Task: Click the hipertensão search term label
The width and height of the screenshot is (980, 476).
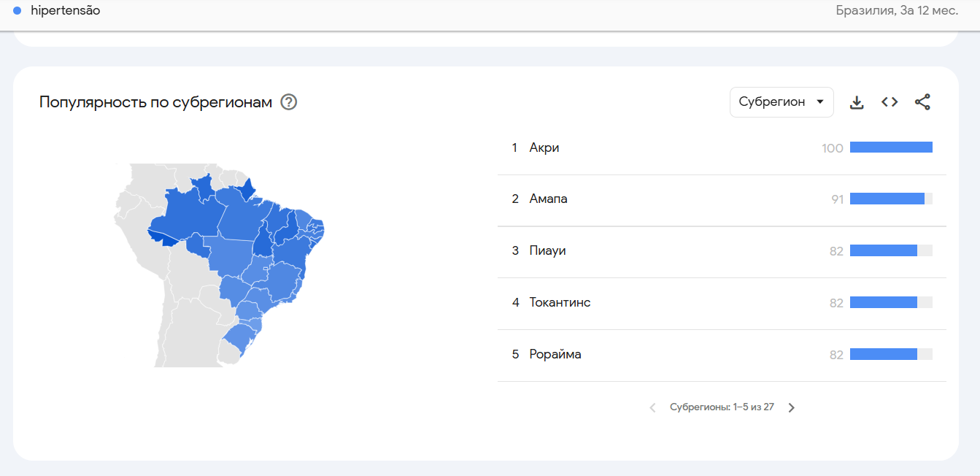Action: click(x=66, y=11)
